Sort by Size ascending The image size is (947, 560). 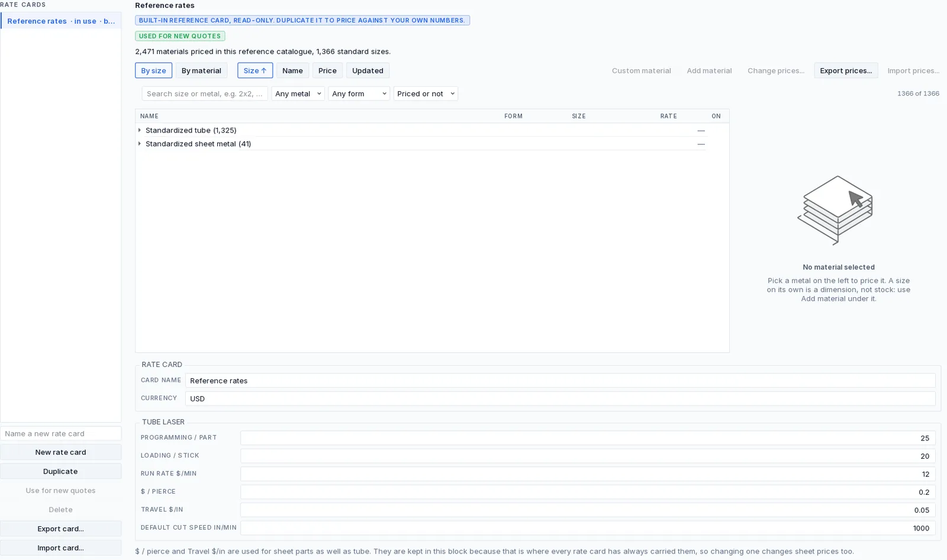[x=255, y=70]
